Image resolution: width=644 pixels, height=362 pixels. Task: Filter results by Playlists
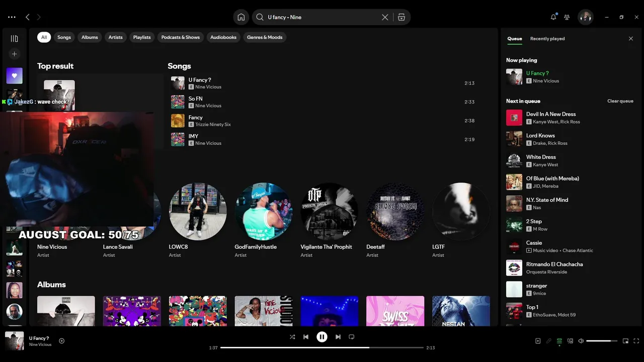[x=142, y=37]
